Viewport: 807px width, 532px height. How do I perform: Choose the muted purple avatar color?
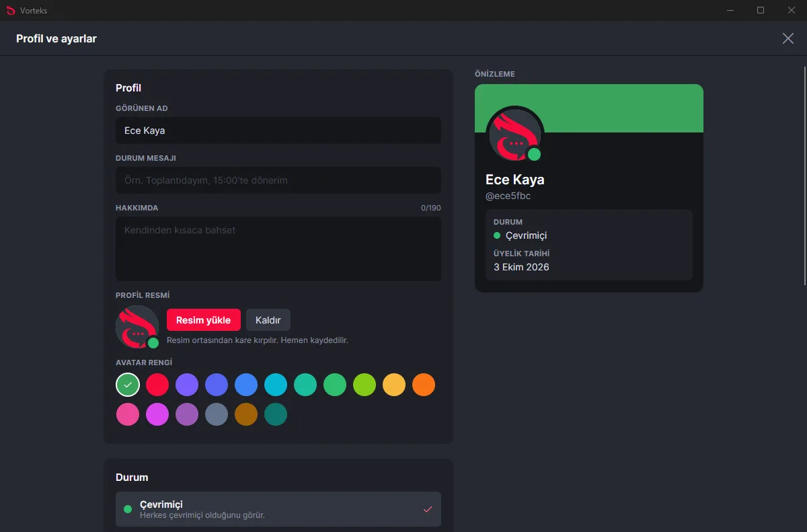tap(187, 414)
